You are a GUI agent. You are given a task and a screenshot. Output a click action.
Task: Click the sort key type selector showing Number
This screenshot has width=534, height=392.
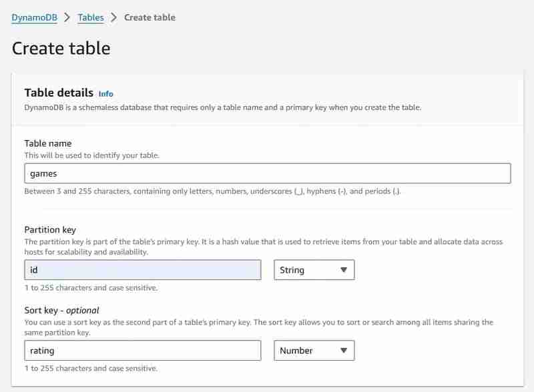tap(314, 350)
